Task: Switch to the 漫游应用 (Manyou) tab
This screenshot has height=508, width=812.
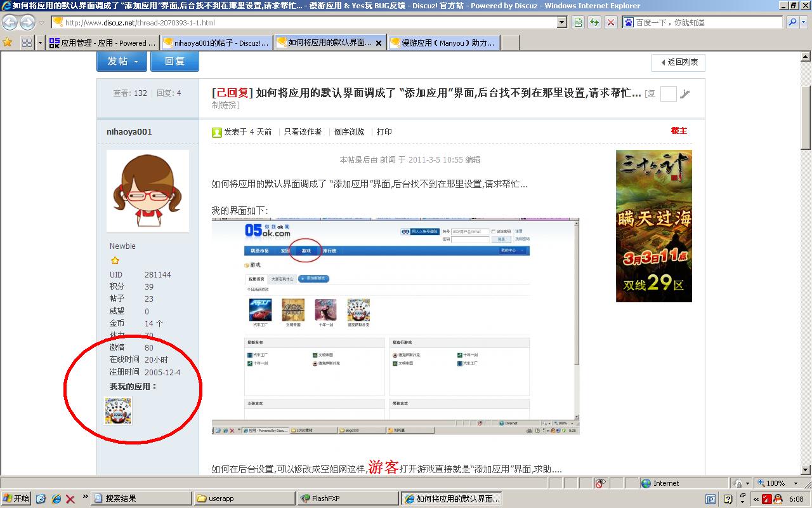Action: (x=444, y=43)
